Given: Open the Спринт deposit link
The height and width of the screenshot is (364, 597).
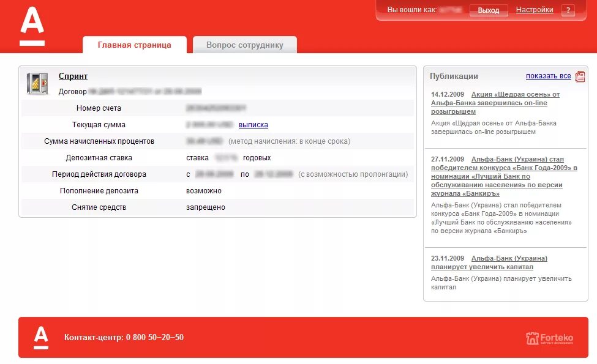Looking at the screenshot, I should click(x=73, y=76).
